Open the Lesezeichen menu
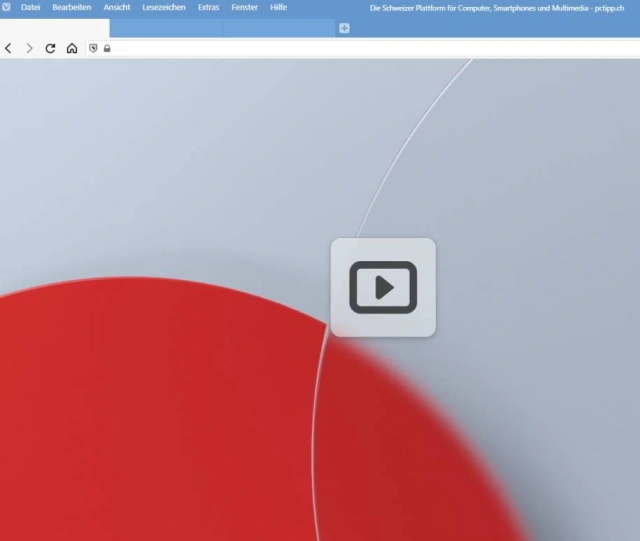 [x=164, y=7]
